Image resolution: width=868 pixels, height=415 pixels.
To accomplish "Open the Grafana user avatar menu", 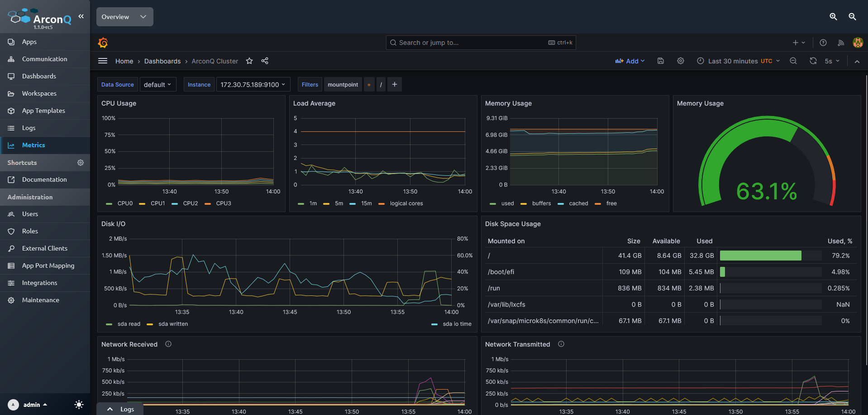I will 858,43.
